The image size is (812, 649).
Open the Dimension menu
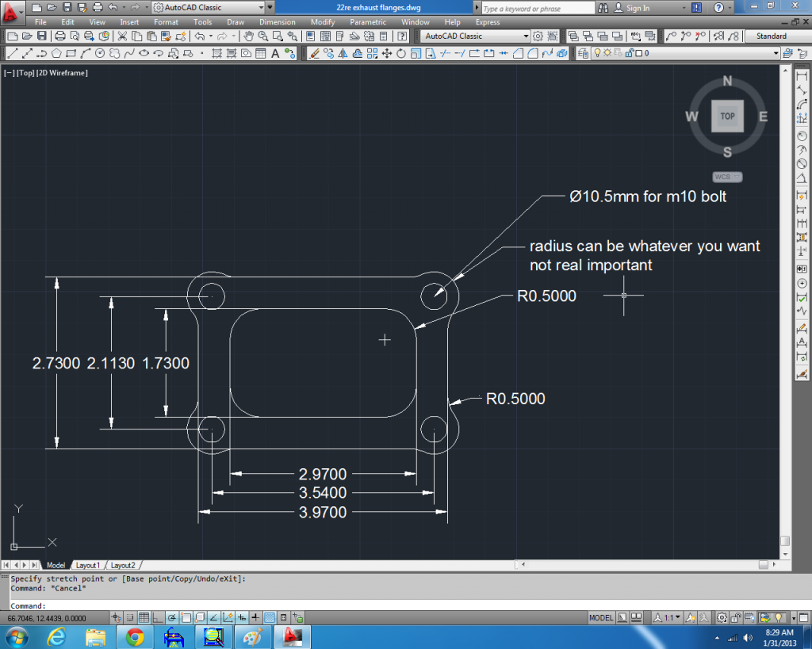pyautogui.click(x=277, y=21)
